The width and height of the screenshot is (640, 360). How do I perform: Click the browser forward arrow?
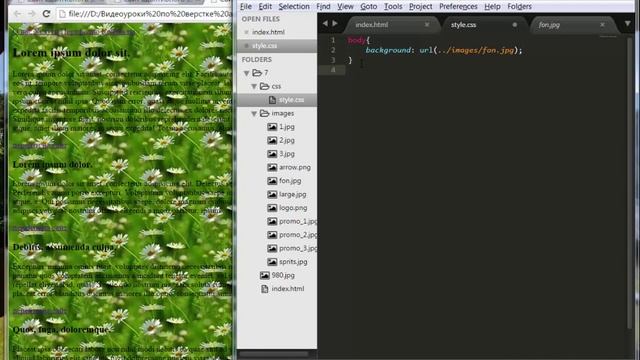coord(32,14)
